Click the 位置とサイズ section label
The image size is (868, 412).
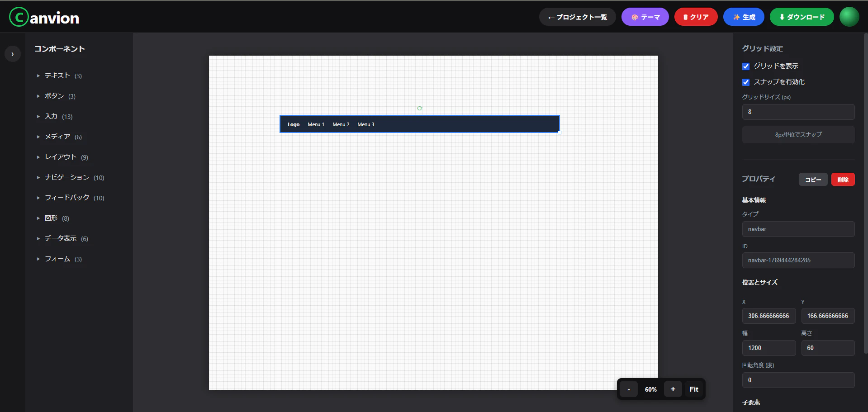tap(760, 282)
